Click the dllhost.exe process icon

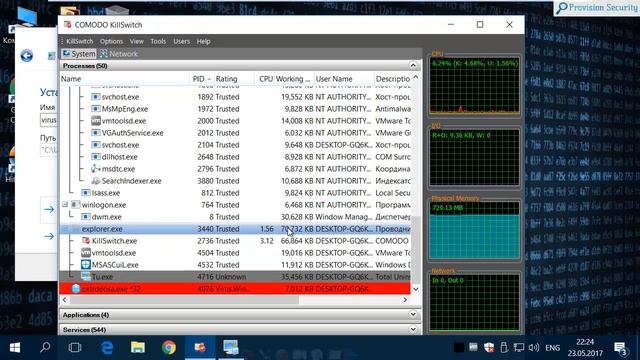pyautogui.click(x=96, y=157)
